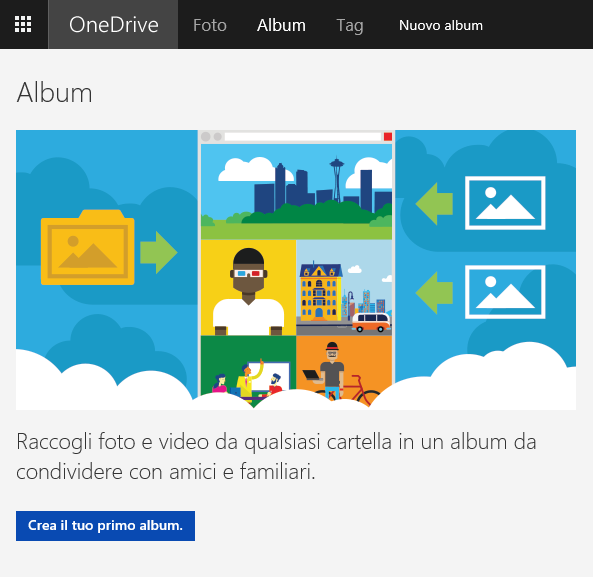Switch to the Foto tab
The width and height of the screenshot is (593, 577).
[210, 25]
